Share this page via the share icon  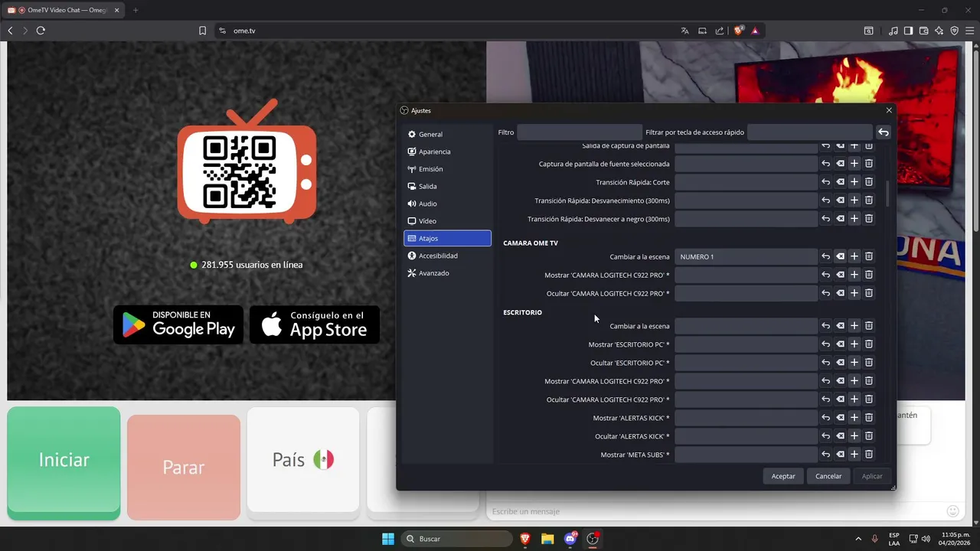pos(720,31)
